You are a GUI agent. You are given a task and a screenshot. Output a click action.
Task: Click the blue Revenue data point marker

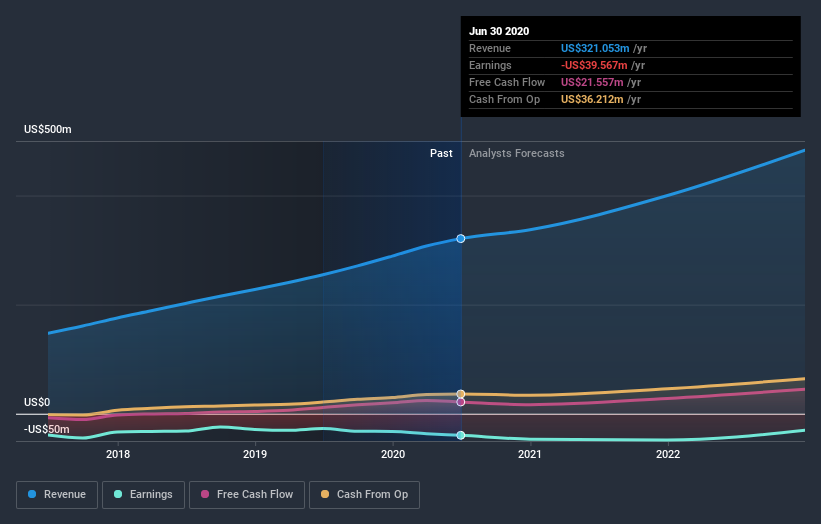461,239
